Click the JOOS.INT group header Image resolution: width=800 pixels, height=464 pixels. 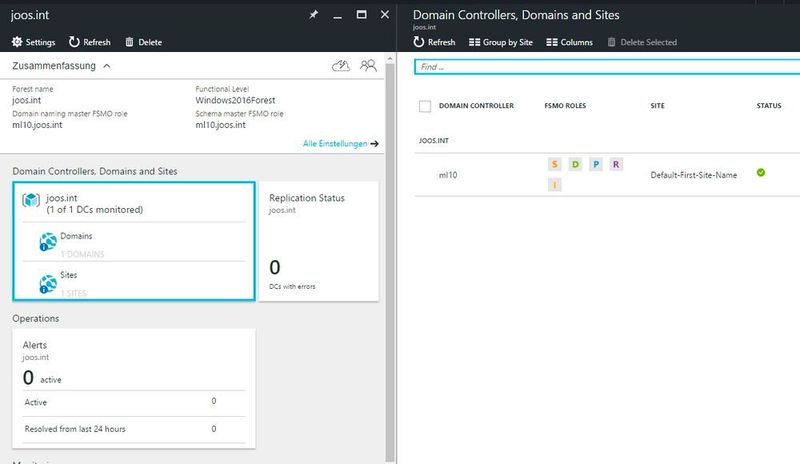434,140
